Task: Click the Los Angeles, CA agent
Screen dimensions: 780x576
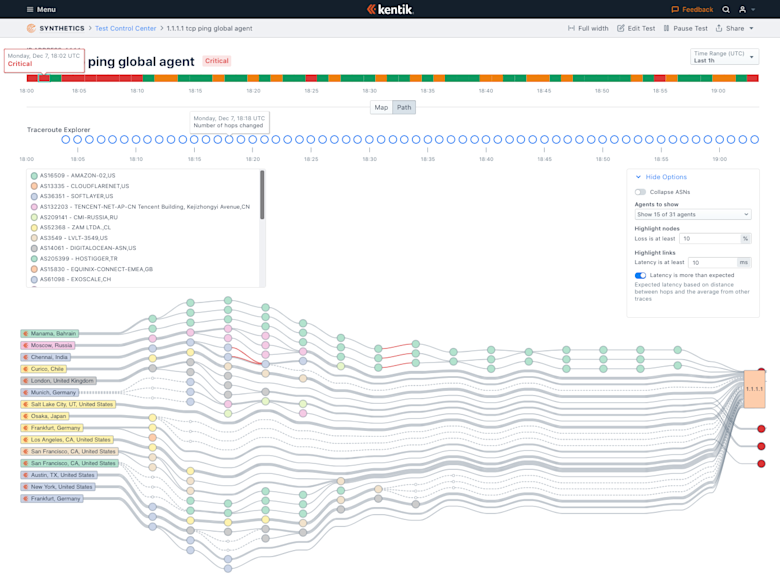Action: coord(67,440)
